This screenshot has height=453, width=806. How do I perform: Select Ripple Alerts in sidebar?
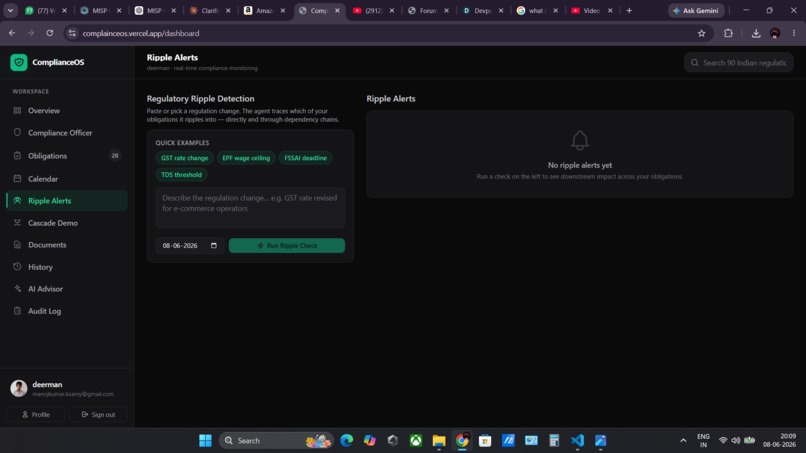pos(67,201)
